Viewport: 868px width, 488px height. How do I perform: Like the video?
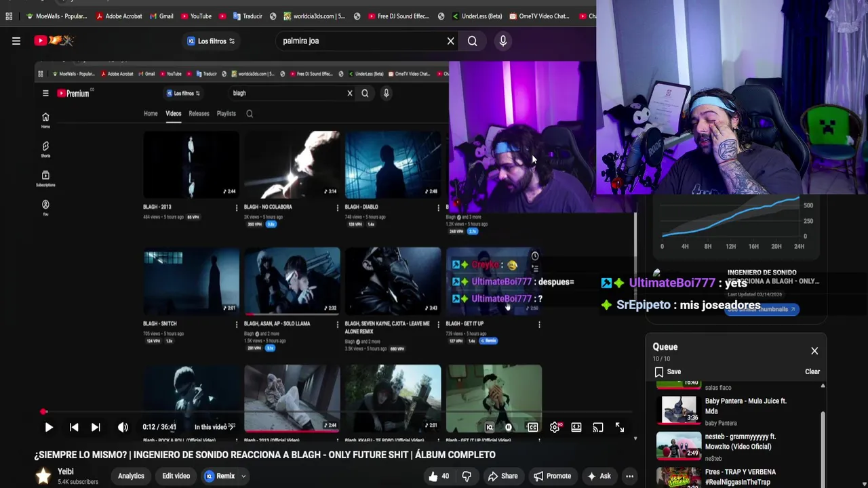(x=439, y=476)
